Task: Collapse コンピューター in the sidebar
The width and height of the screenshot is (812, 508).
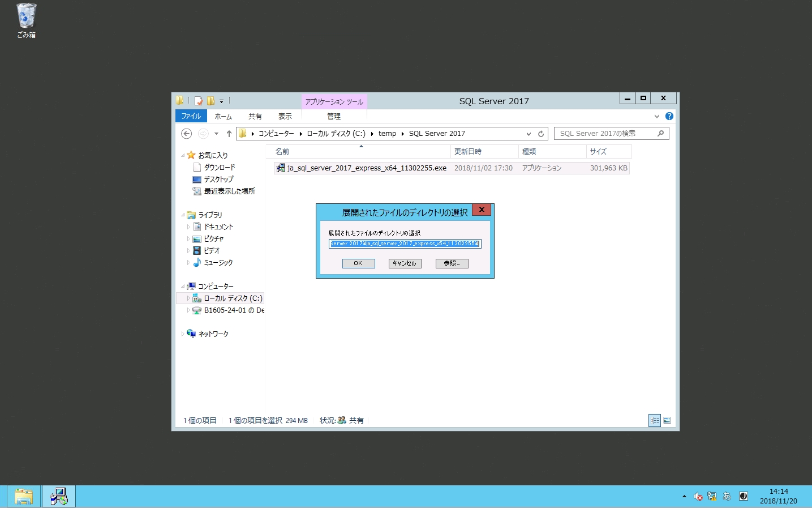Action: point(183,286)
